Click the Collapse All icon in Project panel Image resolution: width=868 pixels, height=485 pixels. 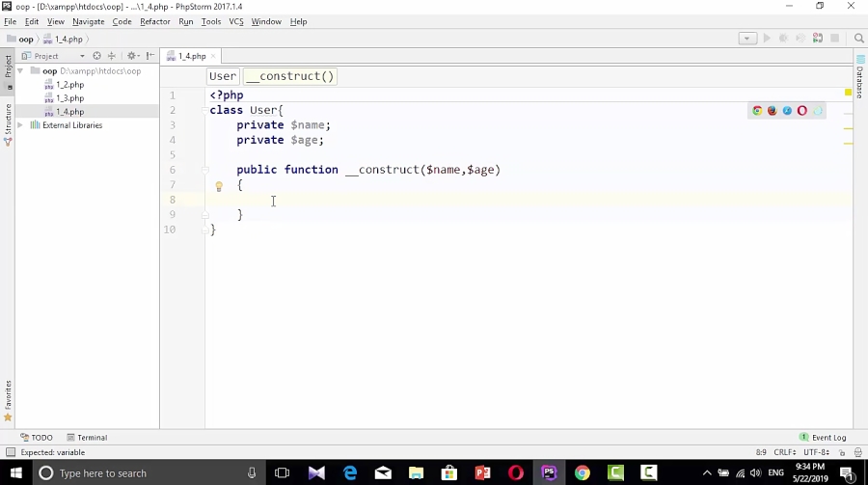click(112, 56)
